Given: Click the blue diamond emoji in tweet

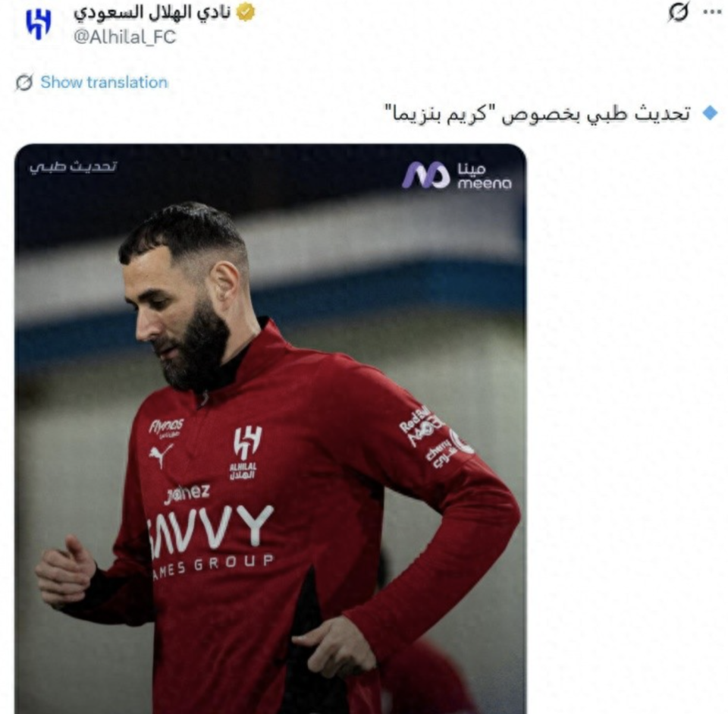Looking at the screenshot, I should click(710, 112).
